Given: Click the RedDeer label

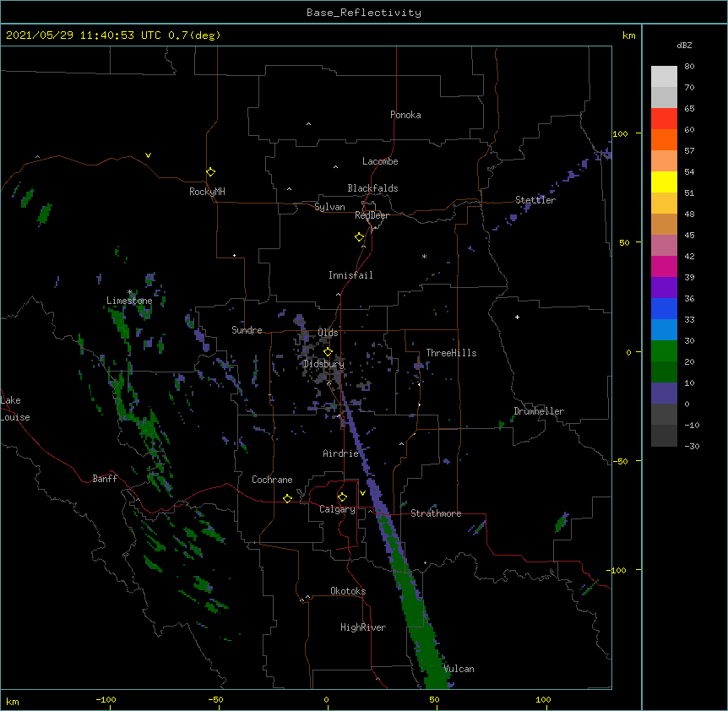Looking at the screenshot, I should [x=372, y=215].
